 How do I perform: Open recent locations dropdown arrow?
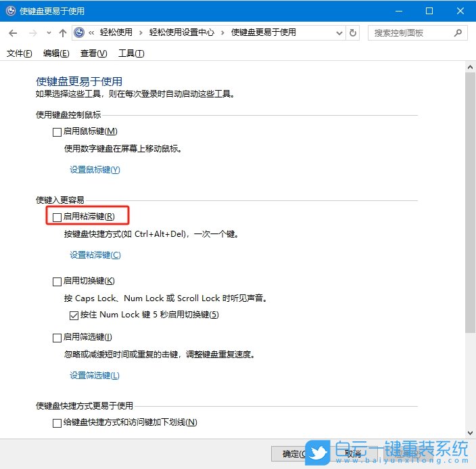click(x=49, y=33)
